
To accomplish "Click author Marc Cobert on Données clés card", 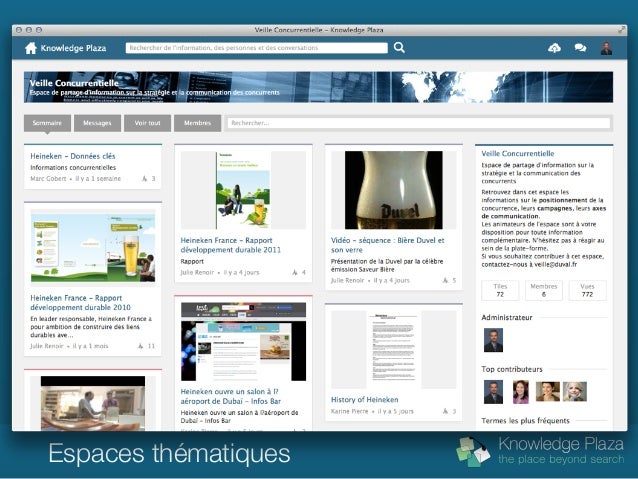I will [48, 179].
